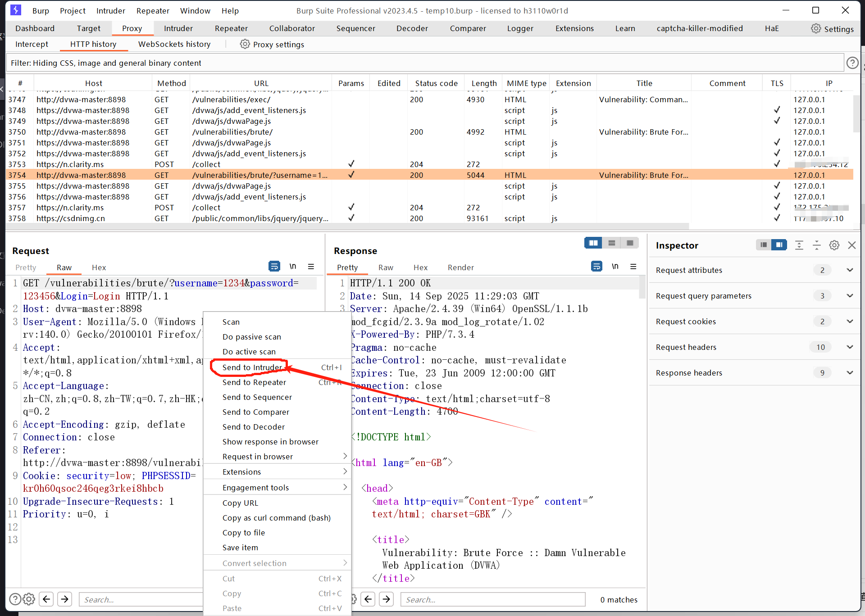Select history row 3750 brute GET

point(429,131)
